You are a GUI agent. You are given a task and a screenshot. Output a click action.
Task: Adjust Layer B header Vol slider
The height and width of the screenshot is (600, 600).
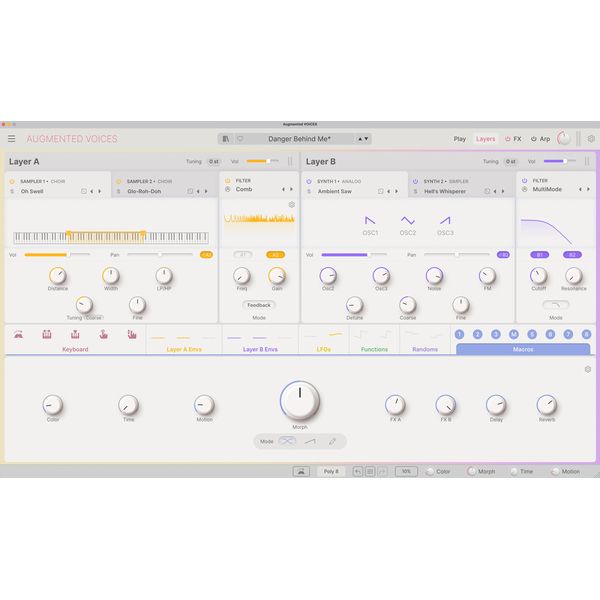pos(559,161)
